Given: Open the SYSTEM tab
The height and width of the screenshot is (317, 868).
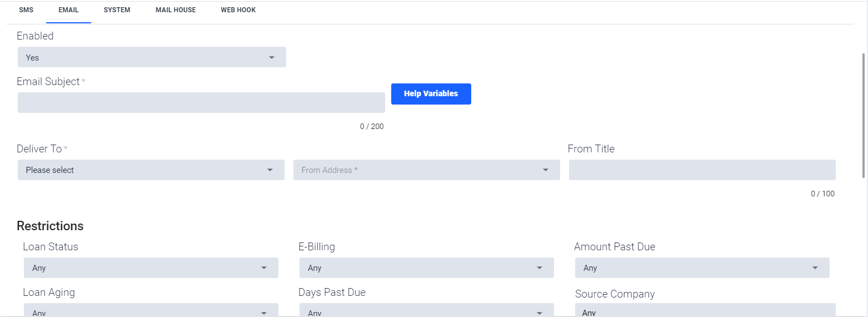Looking at the screenshot, I should click(117, 10).
